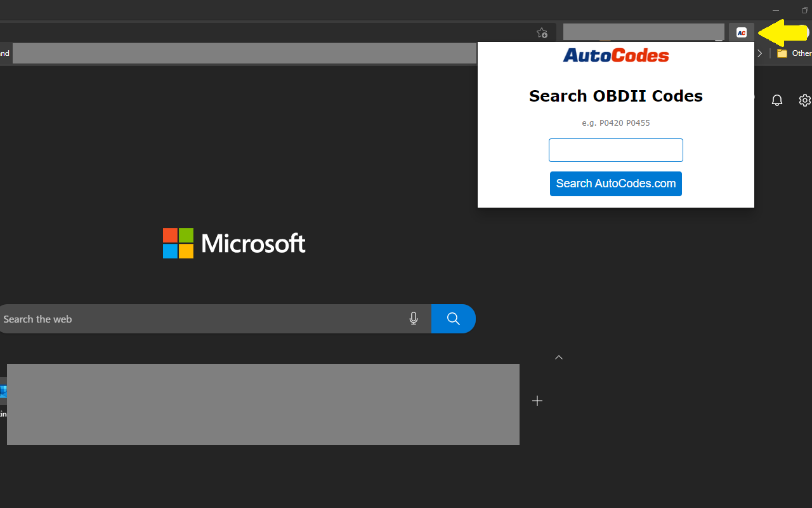Open the Other favorites folder
Image resolution: width=812 pixels, height=508 pixels.
(794, 53)
